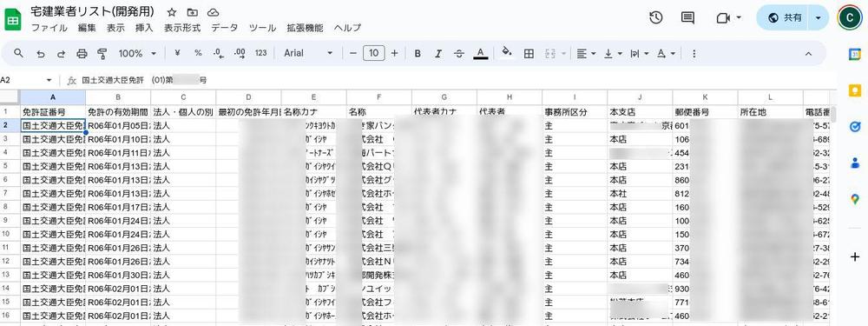This screenshot has height=326, width=868.
Task: Show more toolbar options
Action: click(x=694, y=53)
